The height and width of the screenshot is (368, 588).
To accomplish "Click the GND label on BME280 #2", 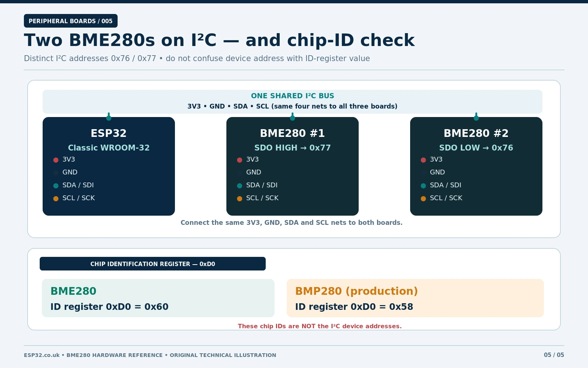I will click(437, 172).
